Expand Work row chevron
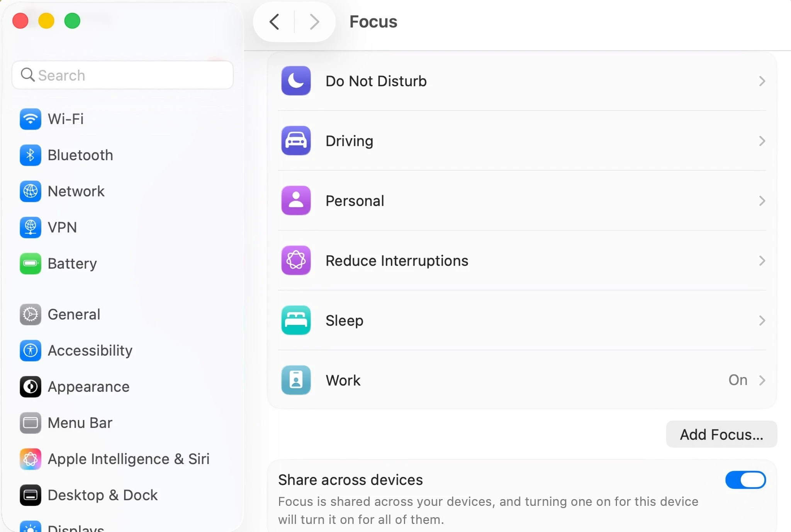This screenshot has width=791, height=532. pyautogui.click(x=762, y=380)
